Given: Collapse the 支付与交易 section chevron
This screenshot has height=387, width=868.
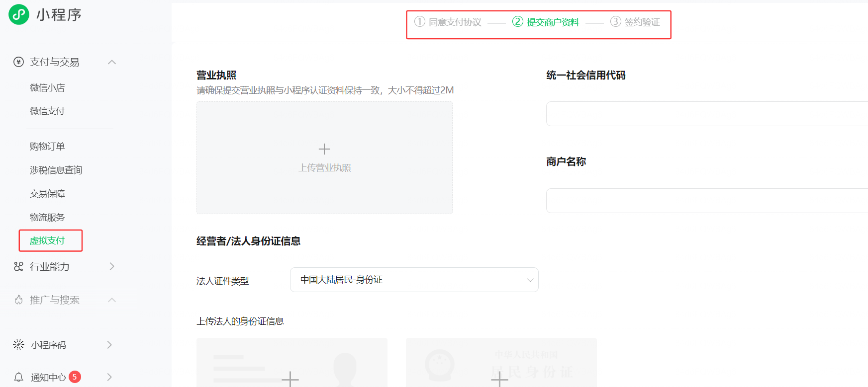Looking at the screenshot, I should tap(112, 62).
